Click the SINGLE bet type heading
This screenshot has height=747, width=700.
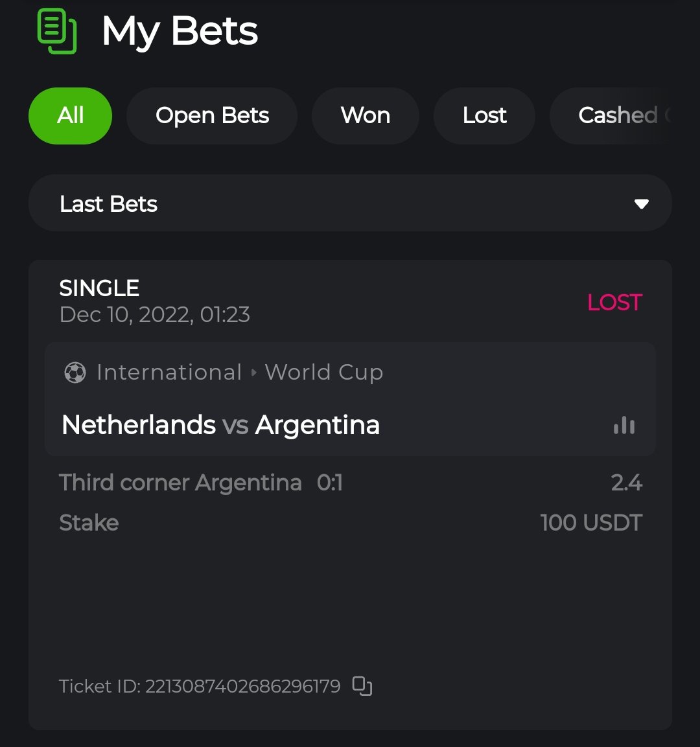coord(99,288)
